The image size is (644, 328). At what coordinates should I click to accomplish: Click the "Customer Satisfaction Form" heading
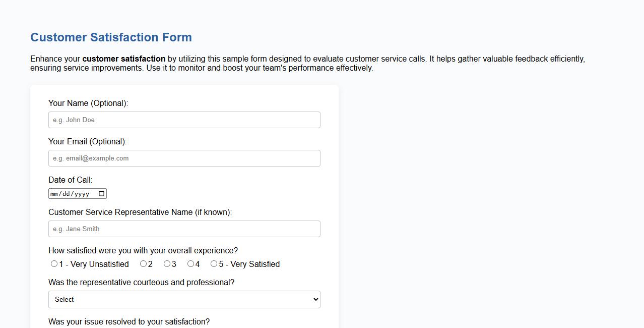click(x=111, y=37)
